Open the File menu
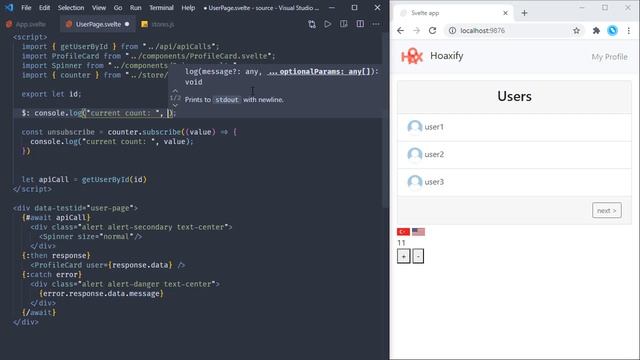The image size is (640, 360). tap(26, 8)
